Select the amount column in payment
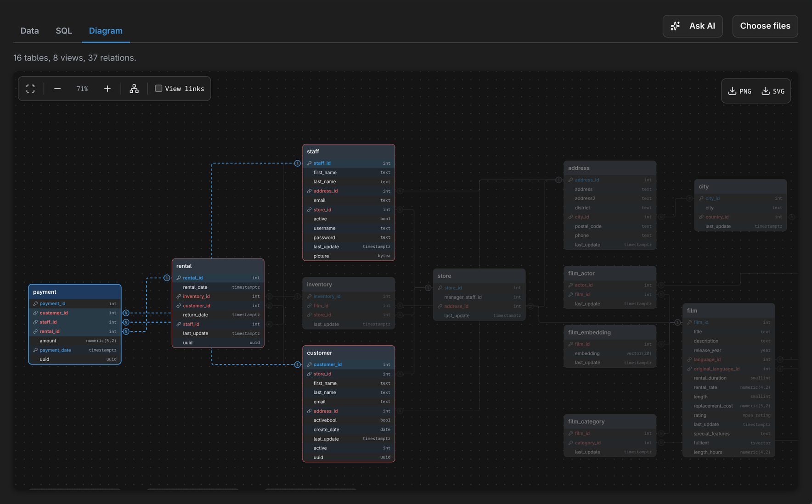This screenshot has height=504, width=812. point(75,341)
